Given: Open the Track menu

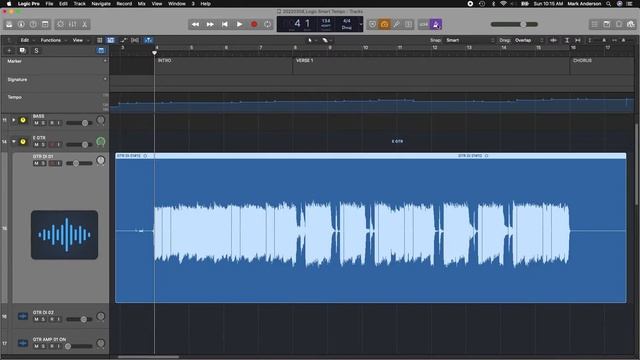Looking at the screenshot, I should 80,4.
